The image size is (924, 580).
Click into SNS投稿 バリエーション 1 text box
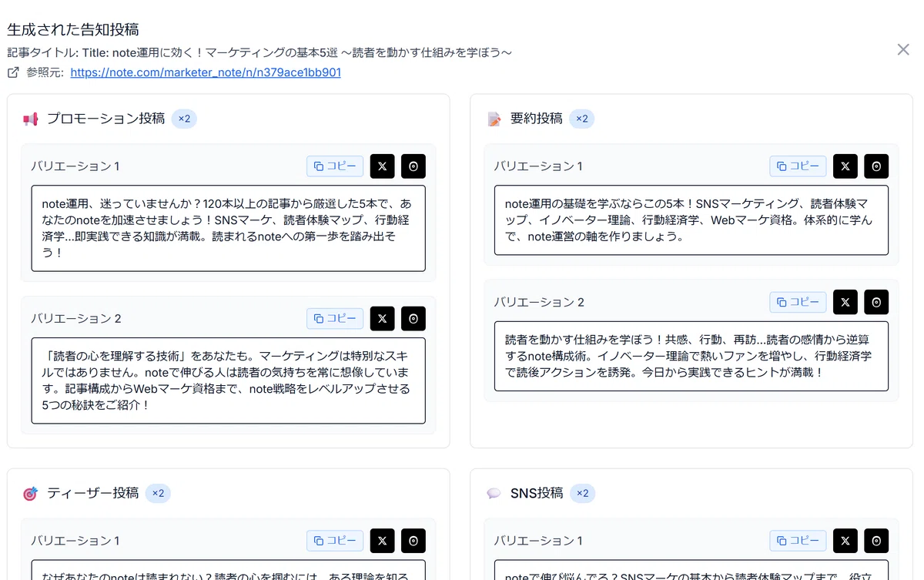tap(691, 570)
